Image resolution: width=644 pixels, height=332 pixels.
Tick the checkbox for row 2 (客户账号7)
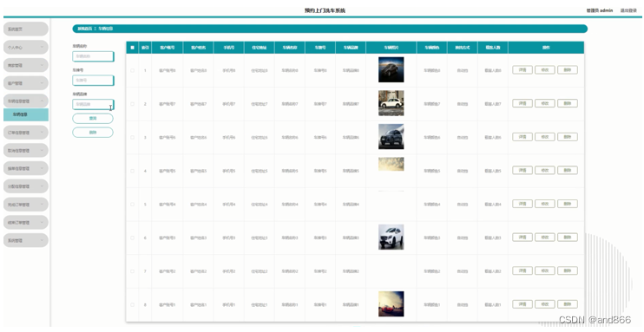(132, 104)
